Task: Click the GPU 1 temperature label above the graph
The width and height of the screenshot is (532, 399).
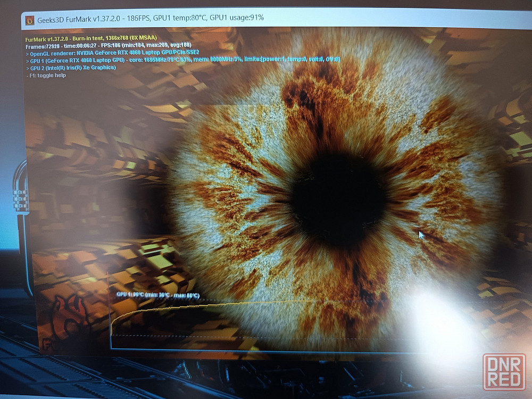Action: (158, 295)
